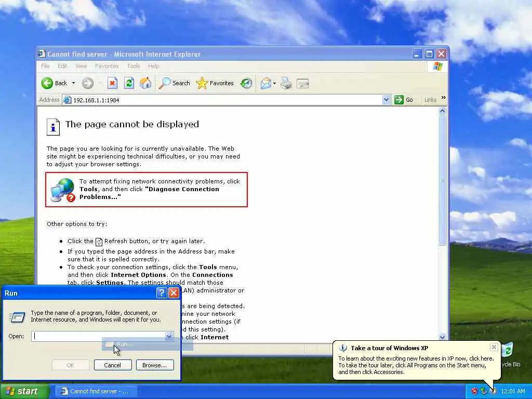Expand the Address bar dropdown list
The image size is (532, 399).
[386, 100]
